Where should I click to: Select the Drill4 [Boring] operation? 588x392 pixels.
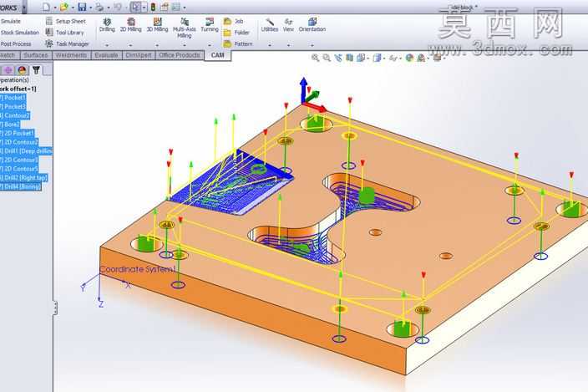[x=21, y=187]
